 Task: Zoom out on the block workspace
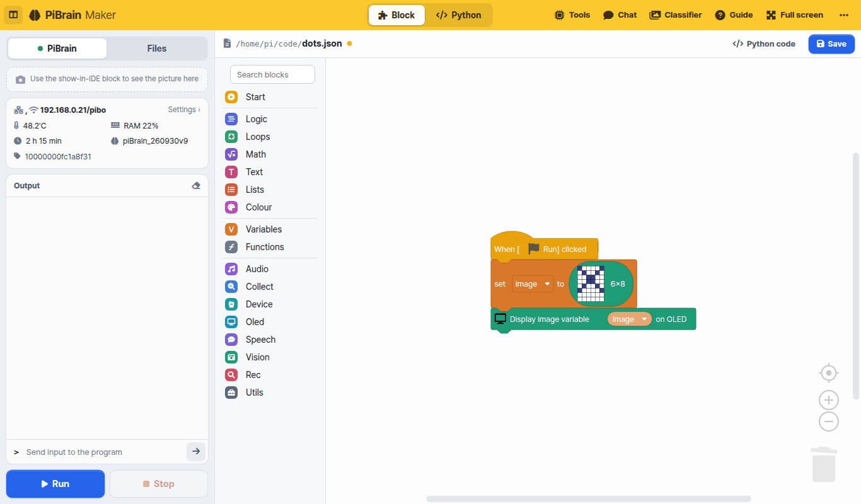829,421
